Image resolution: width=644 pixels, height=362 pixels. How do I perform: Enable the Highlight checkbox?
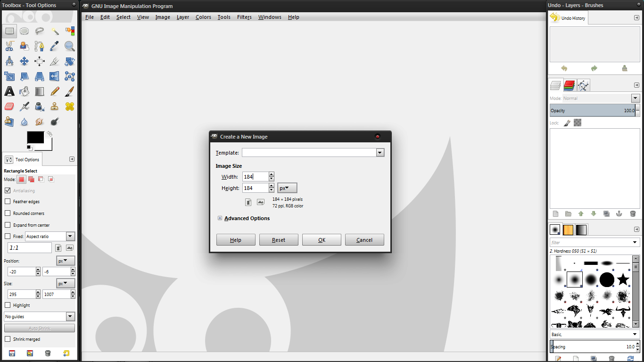point(8,305)
